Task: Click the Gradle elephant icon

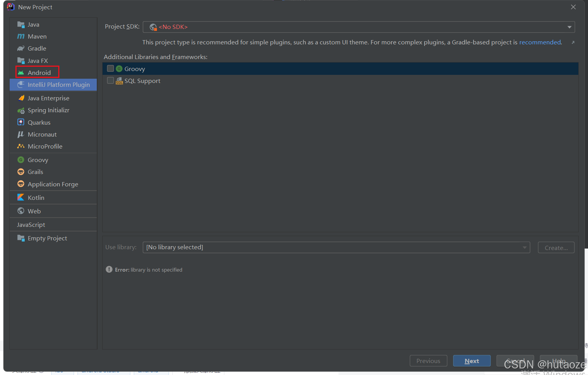Action: pyautogui.click(x=21, y=48)
